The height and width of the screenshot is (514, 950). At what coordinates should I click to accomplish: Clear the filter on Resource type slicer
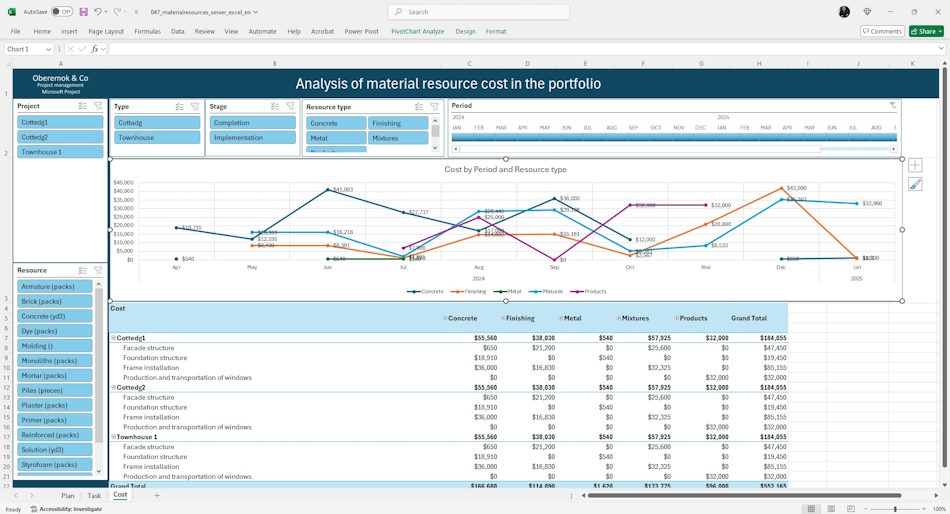click(x=434, y=107)
